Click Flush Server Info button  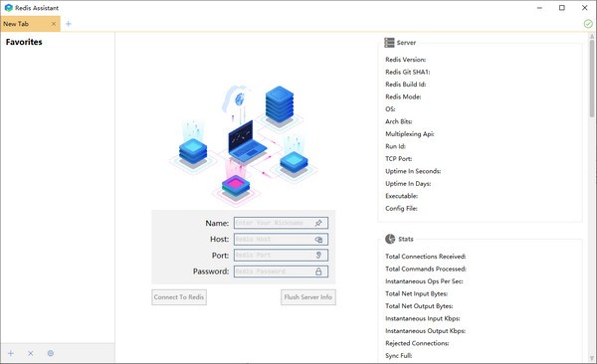pos(308,297)
